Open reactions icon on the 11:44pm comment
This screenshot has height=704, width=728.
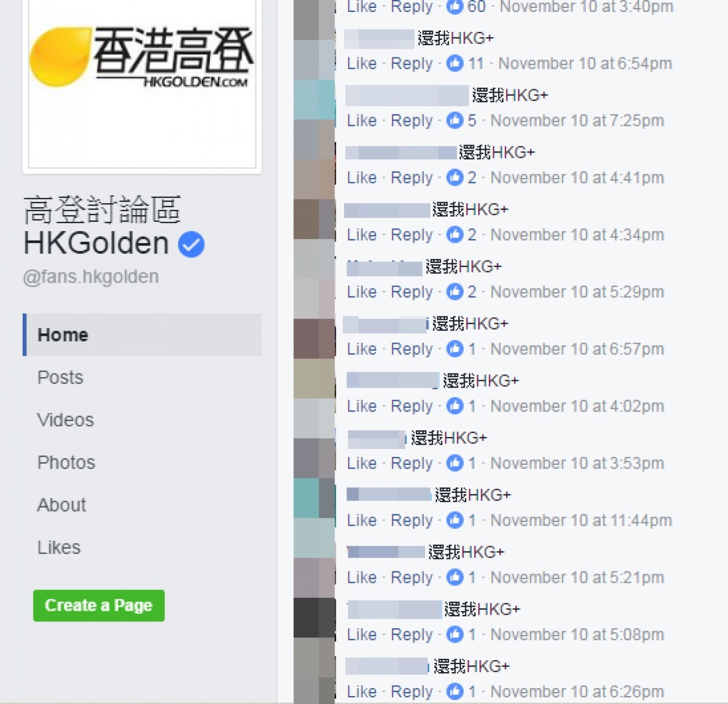pos(455,520)
